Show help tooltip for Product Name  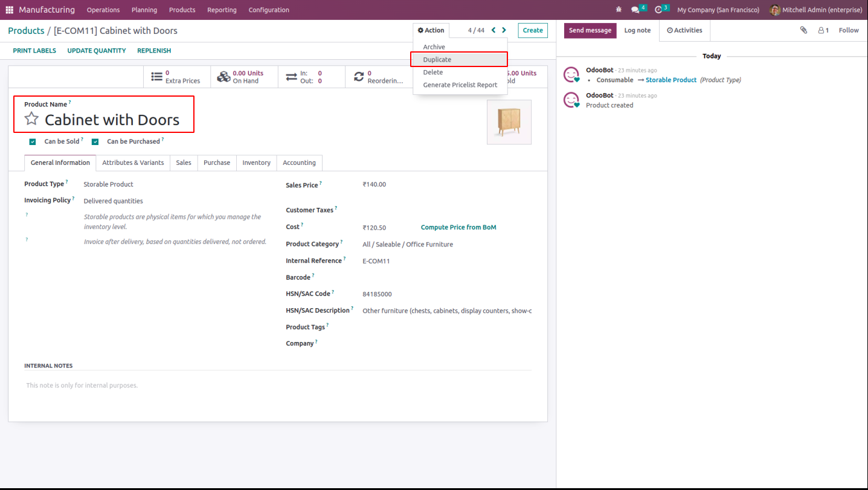click(x=69, y=102)
